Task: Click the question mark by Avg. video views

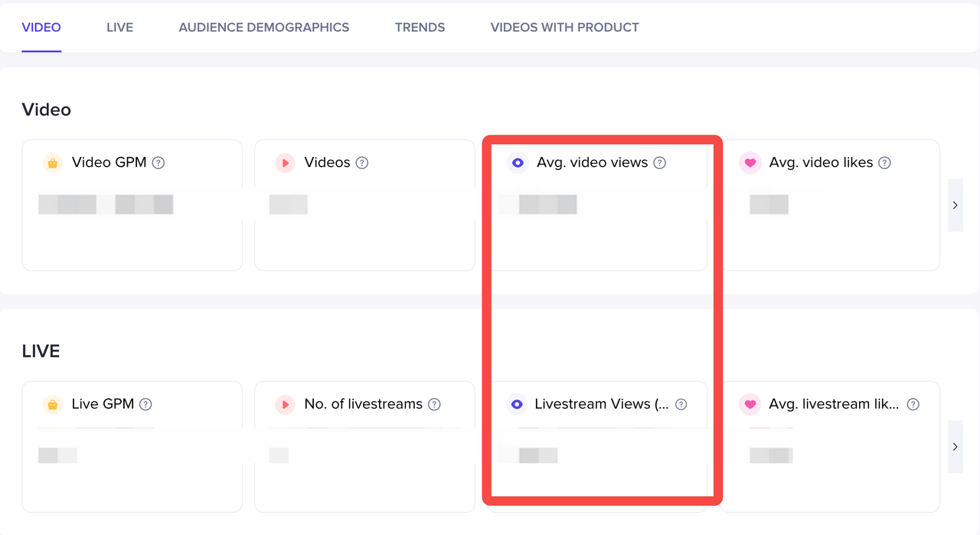Action: [x=660, y=162]
